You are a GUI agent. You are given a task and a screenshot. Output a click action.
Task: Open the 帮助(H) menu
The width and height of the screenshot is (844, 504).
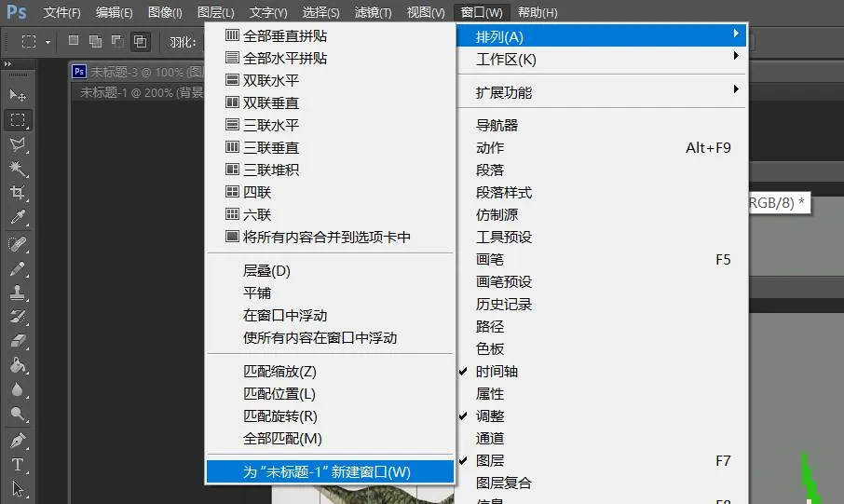(x=538, y=12)
